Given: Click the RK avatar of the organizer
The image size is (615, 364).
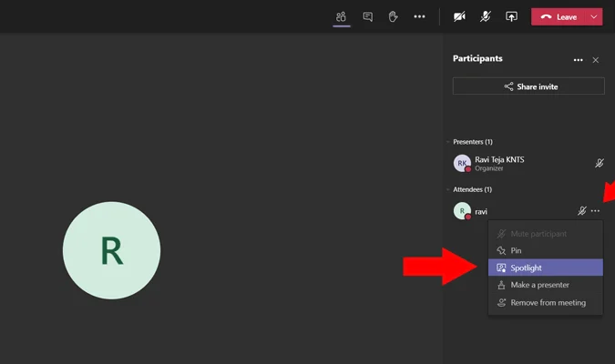Looking at the screenshot, I should tap(462, 163).
